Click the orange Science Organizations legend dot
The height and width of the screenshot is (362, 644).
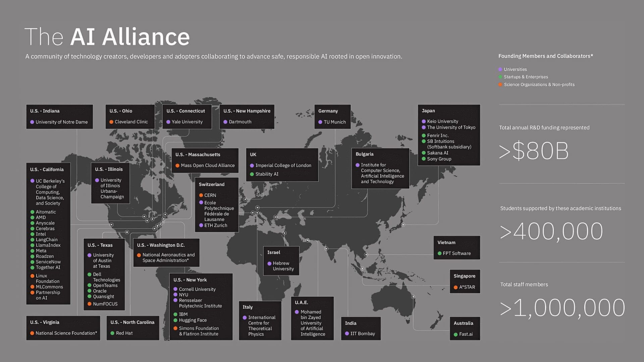pos(500,85)
